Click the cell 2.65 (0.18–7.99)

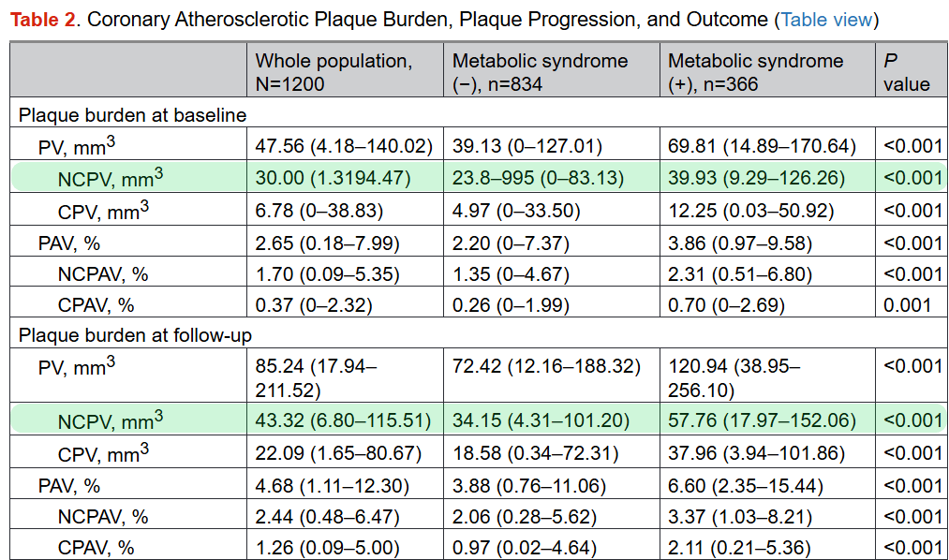328,243
